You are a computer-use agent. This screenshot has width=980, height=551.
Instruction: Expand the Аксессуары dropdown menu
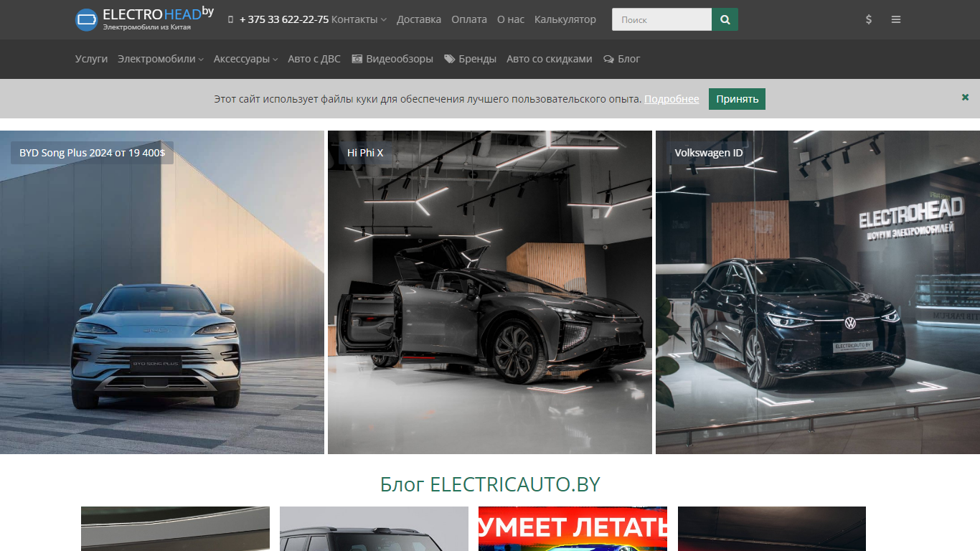(245, 59)
